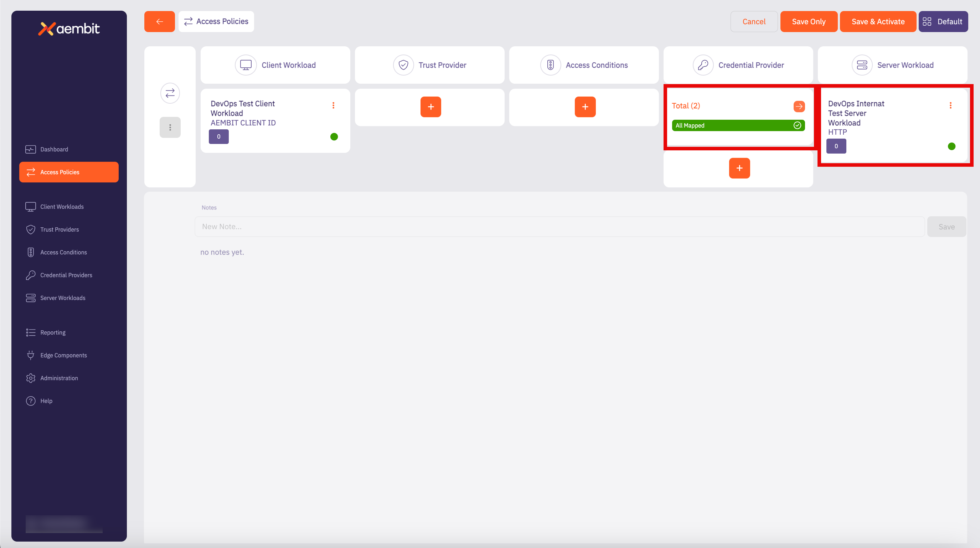Click the Server Workload column server icon
The width and height of the screenshot is (980, 548).
(x=862, y=65)
